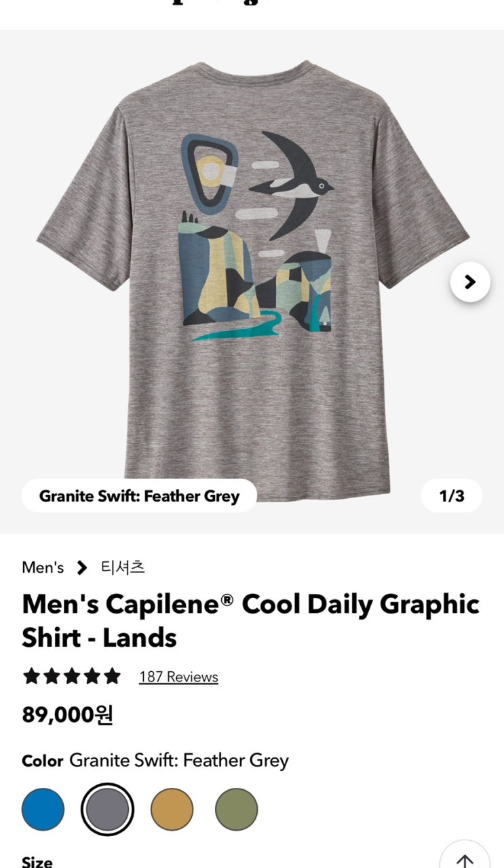Select the blue color swatch
Image resolution: width=504 pixels, height=868 pixels.
click(43, 810)
